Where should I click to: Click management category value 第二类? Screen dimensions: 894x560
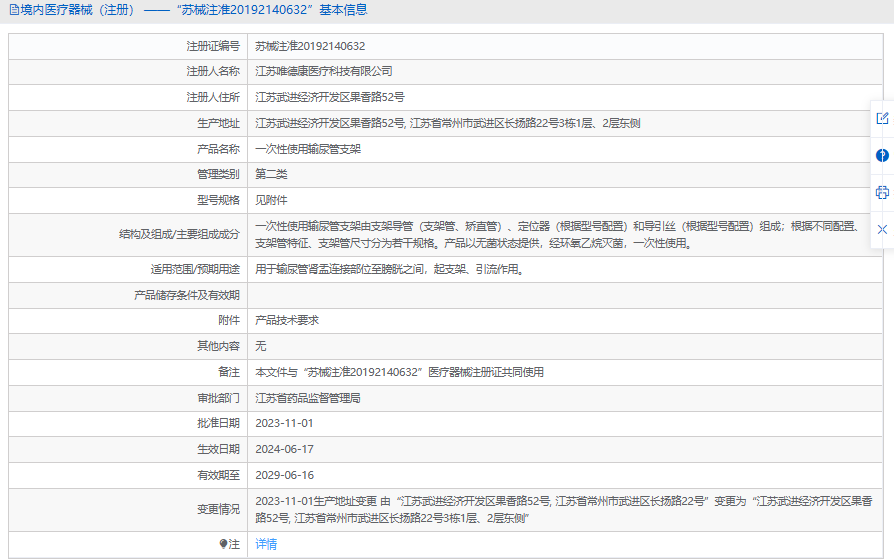tap(271, 175)
